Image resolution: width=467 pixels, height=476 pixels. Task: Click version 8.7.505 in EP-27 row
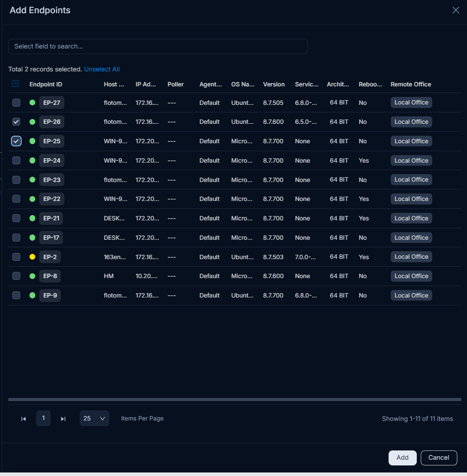coord(273,103)
